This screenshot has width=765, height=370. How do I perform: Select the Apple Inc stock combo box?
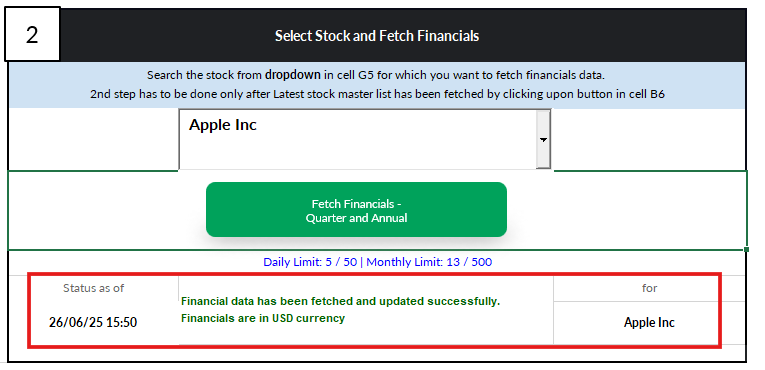(x=365, y=139)
